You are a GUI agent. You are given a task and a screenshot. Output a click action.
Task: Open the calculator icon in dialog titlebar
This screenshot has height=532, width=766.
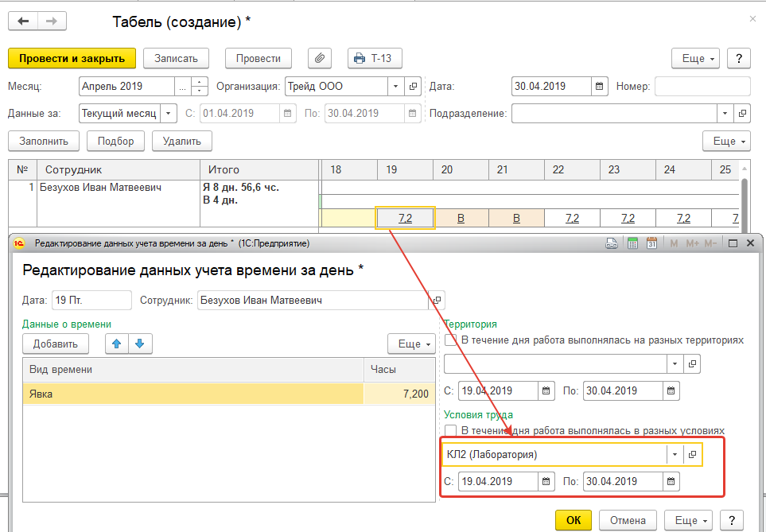[x=633, y=243]
